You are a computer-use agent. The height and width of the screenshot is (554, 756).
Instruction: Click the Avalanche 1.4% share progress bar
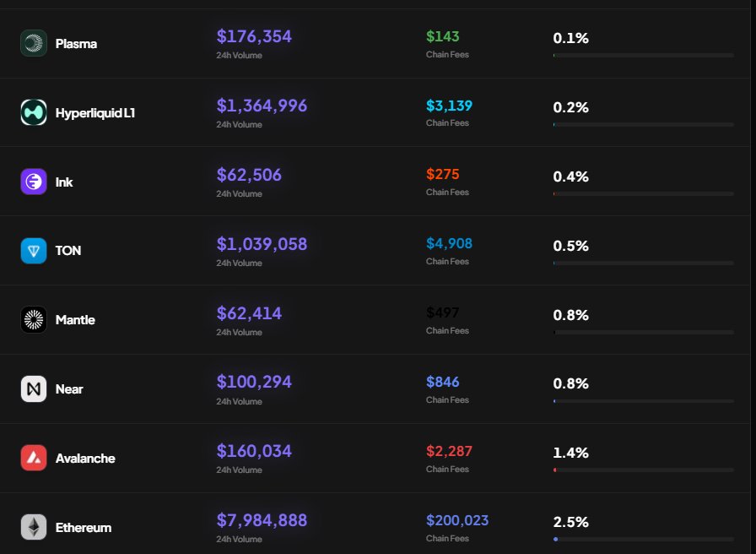[x=643, y=470]
